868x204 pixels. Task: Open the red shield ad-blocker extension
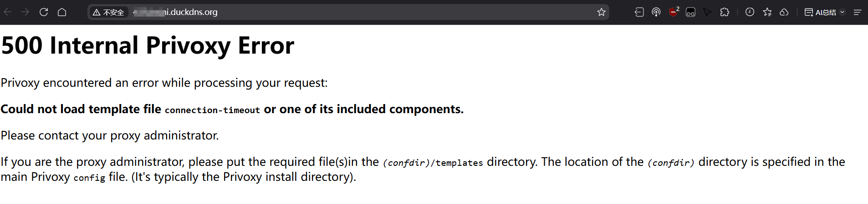coord(673,12)
